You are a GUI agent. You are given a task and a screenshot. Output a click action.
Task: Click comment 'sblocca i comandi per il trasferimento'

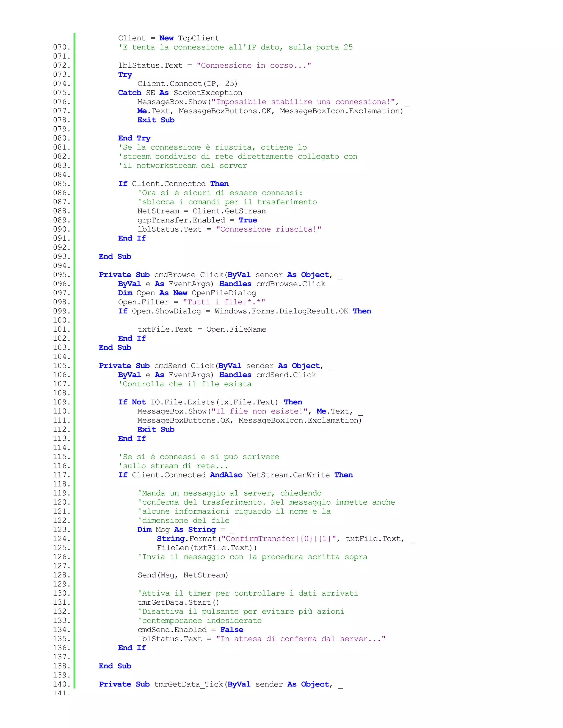(227, 202)
